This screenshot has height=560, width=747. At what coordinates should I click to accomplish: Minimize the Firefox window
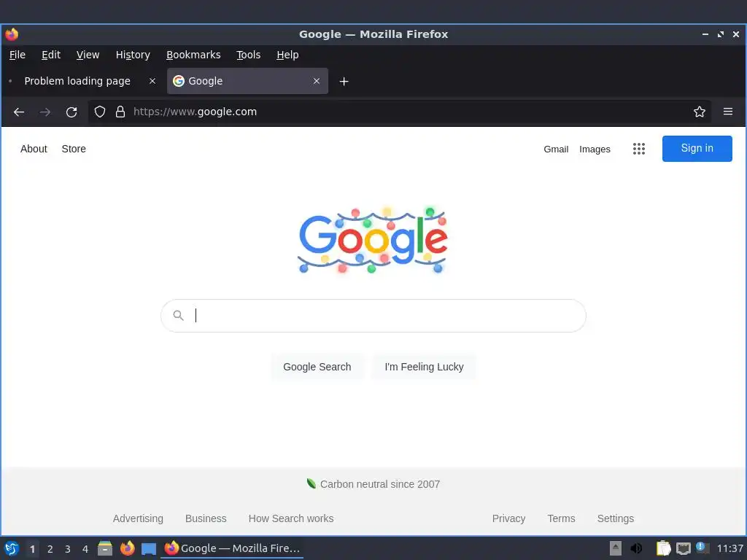pyautogui.click(x=705, y=34)
